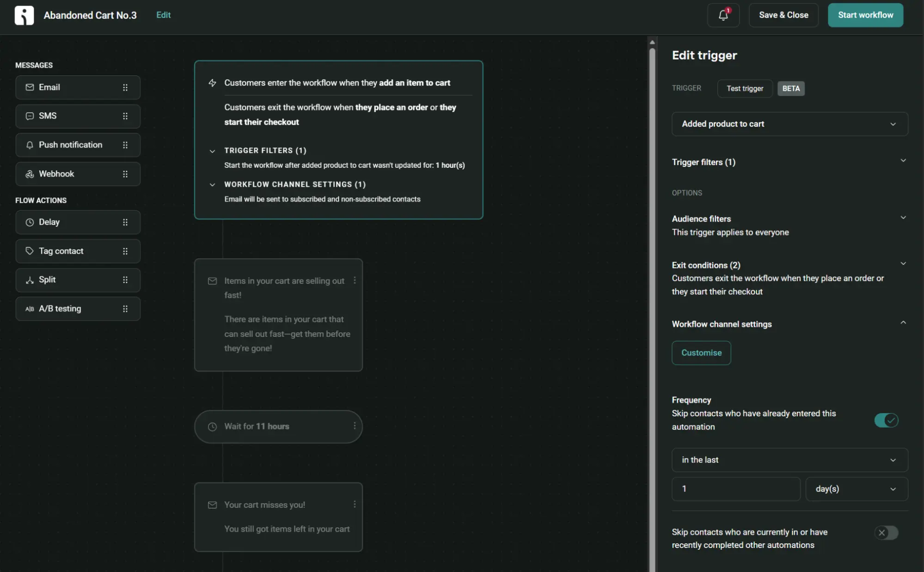Open options menu on 'Wait for 11 hours' step
This screenshot has width=924, height=572.
click(x=355, y=426)
